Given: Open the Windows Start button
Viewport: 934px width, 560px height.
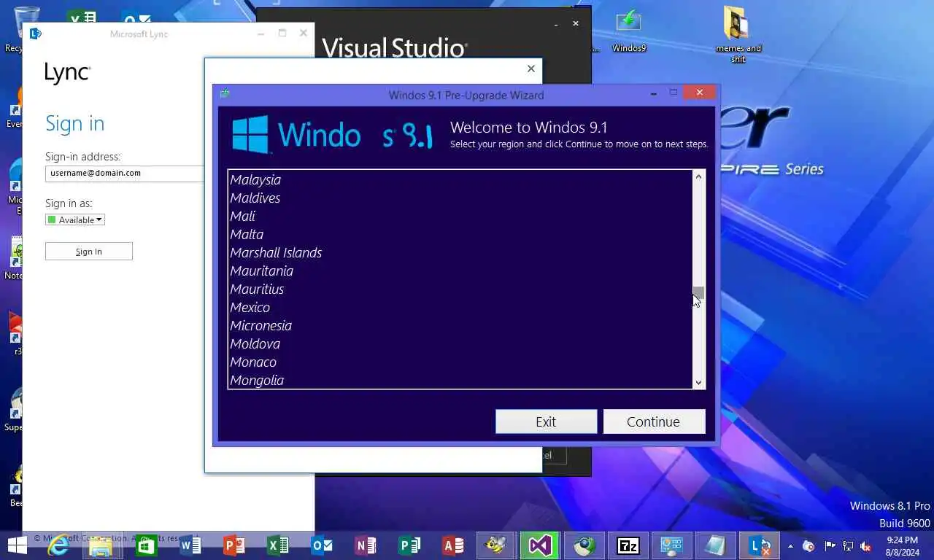Looking at the screenshot, I should tap(16, 545).
